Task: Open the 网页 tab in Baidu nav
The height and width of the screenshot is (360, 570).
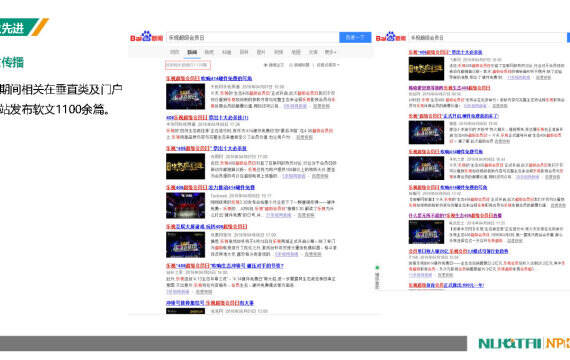Action: [x=174, y=52]
